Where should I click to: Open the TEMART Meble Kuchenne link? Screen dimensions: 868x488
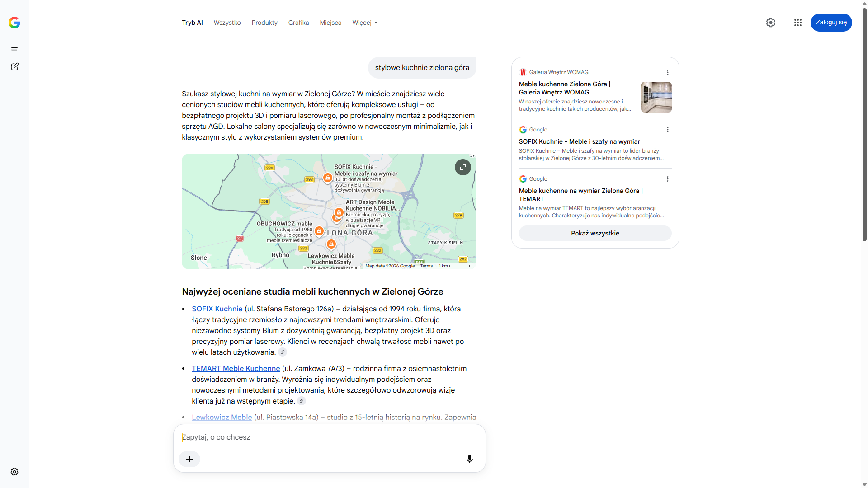[236, 369]
